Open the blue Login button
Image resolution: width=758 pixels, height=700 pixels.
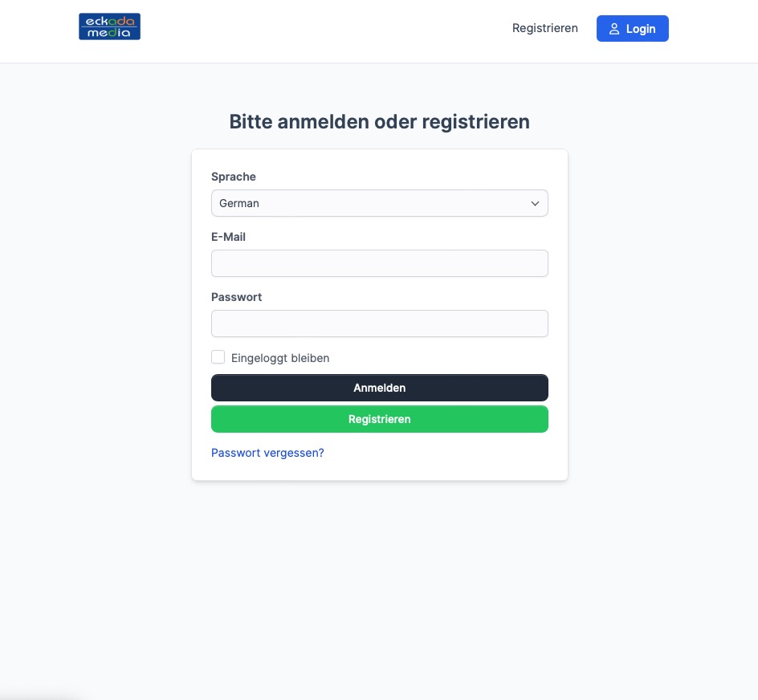tap(632, 29)
